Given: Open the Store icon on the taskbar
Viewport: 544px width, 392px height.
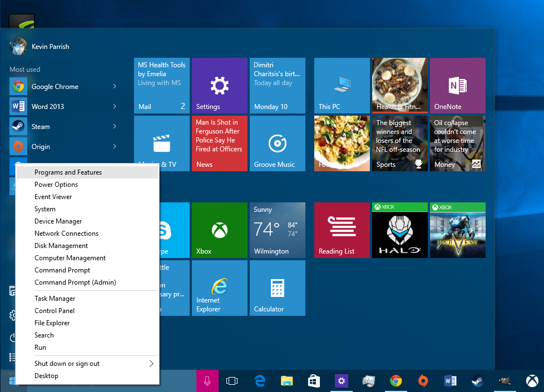Looking at the screenshot, I should point(314,381).
